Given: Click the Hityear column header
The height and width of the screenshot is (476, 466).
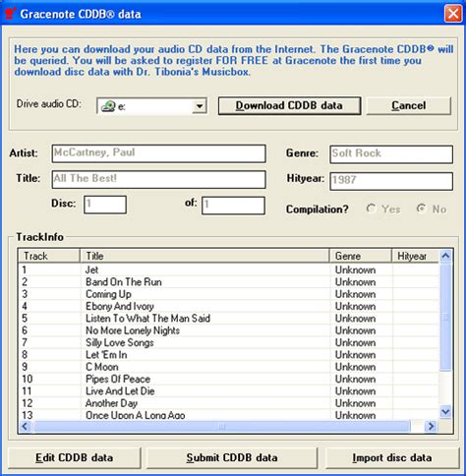Looking at the screenshot, I should click(415, 256).
